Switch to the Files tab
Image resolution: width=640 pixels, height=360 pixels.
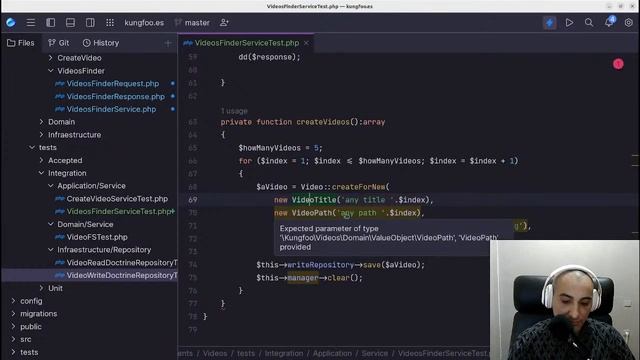[x=21, y=43]
